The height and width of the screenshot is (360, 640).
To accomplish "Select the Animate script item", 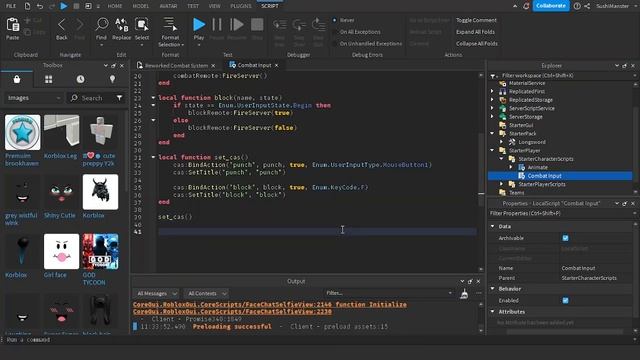I will pos(537,167).
